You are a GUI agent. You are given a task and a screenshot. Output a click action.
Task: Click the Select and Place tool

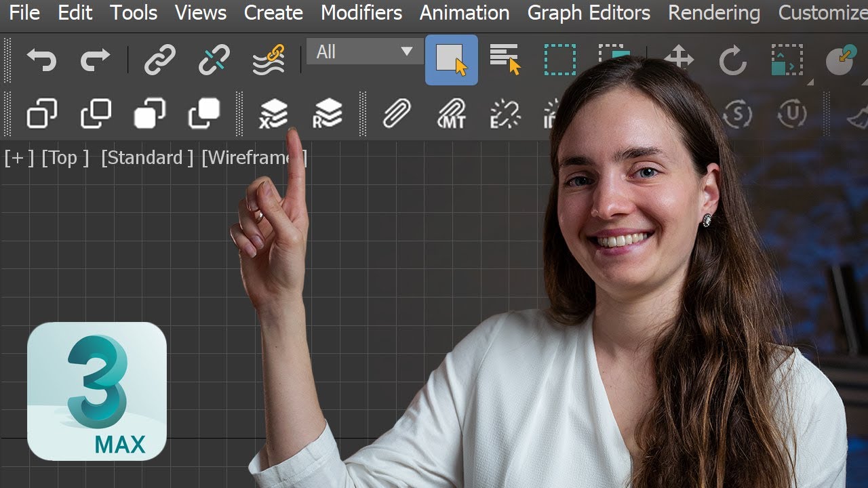[x=842, y=60]
